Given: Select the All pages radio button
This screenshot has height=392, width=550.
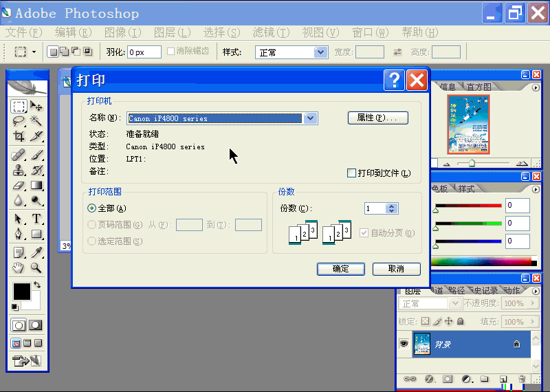Looking at the screenshot, I should coord(92,208).
